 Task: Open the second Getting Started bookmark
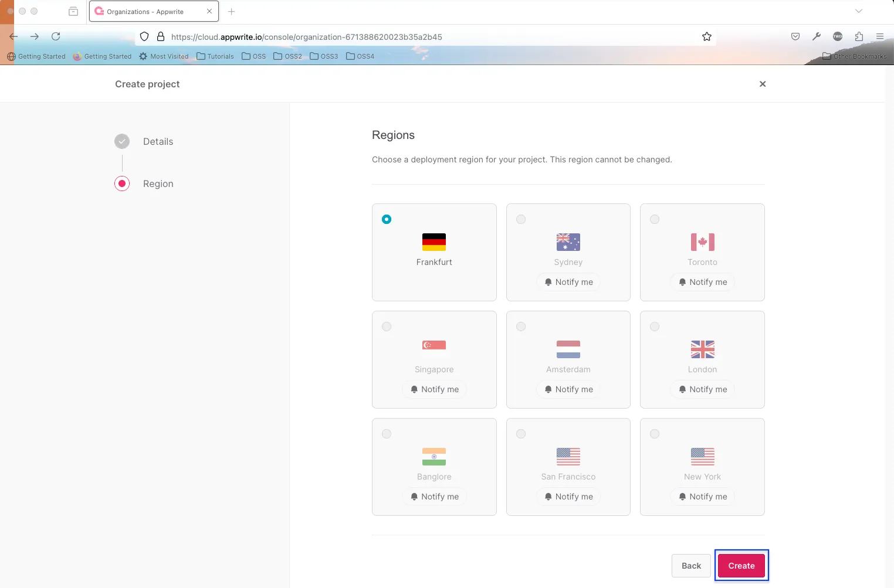[102, 56]
